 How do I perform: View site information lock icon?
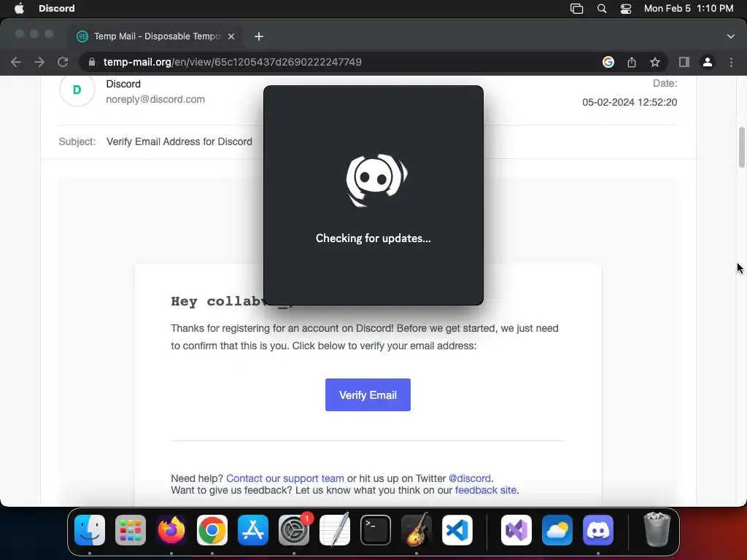click(x=92, y=62)
